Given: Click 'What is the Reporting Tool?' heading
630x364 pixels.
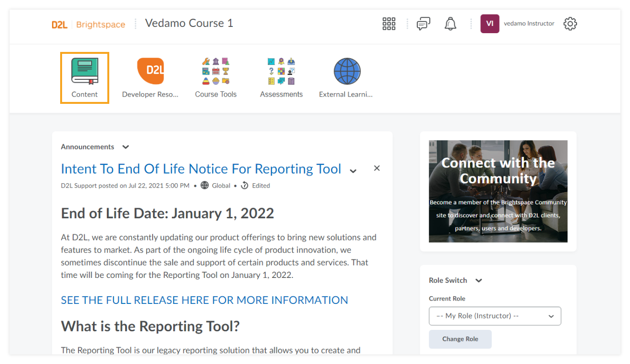Looking at the screenshot, I should point(150,326).
